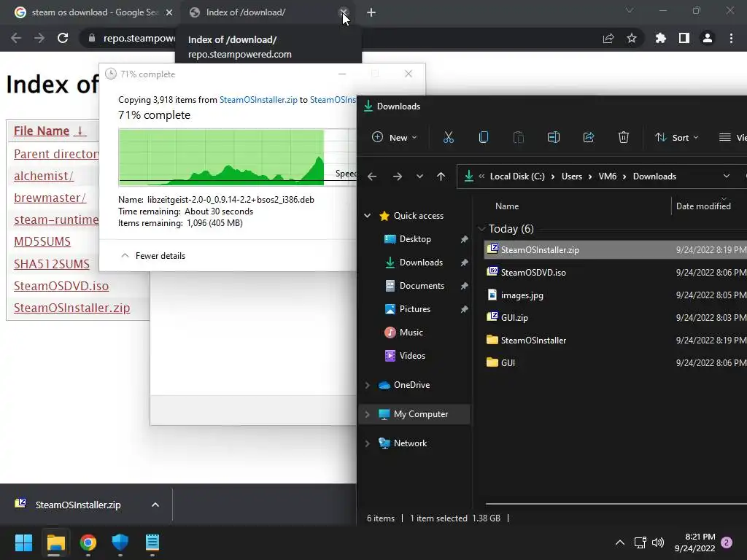This screenshot has height=560, width=747.
Task: Click the MD5SUMS link
Action: click(42, 242)
